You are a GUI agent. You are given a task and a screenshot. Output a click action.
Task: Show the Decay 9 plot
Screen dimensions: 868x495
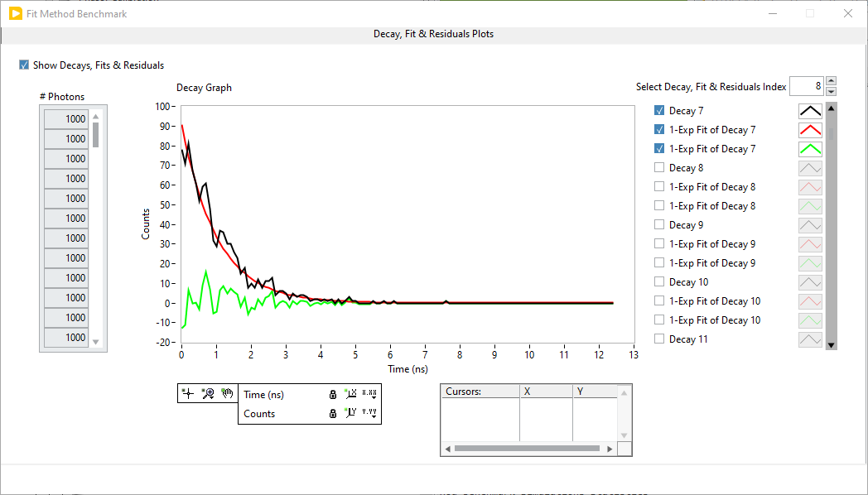[x=658, y=224]
